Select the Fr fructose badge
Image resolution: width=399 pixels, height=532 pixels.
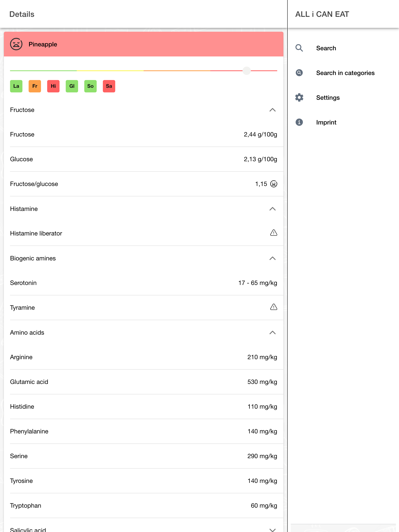coord(35,86)
